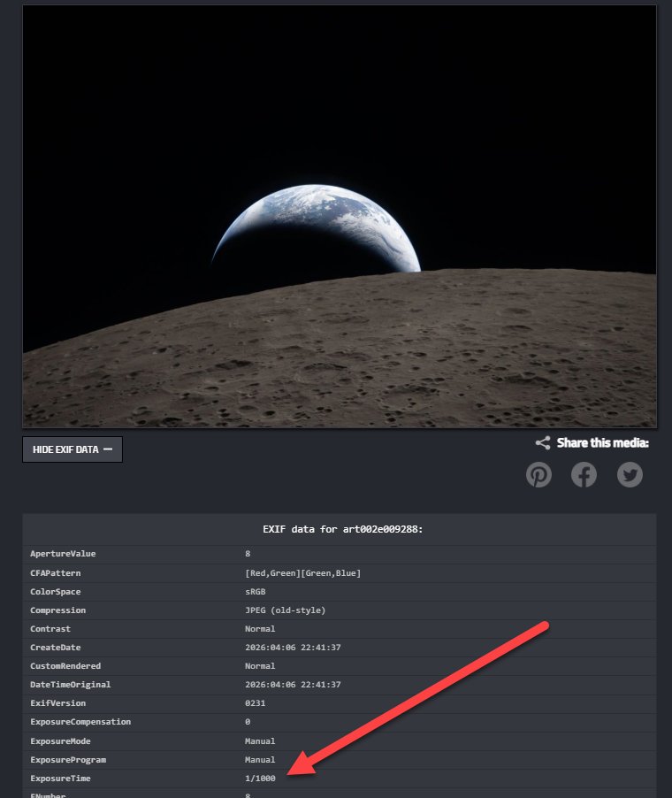Click the Compression label
672x798 pixels.
pos(58,610)
